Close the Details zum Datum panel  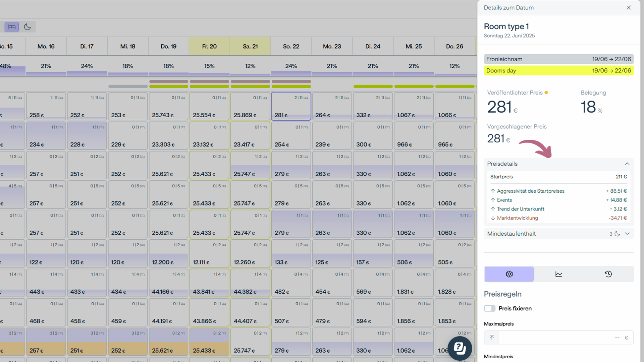(629, 8)
